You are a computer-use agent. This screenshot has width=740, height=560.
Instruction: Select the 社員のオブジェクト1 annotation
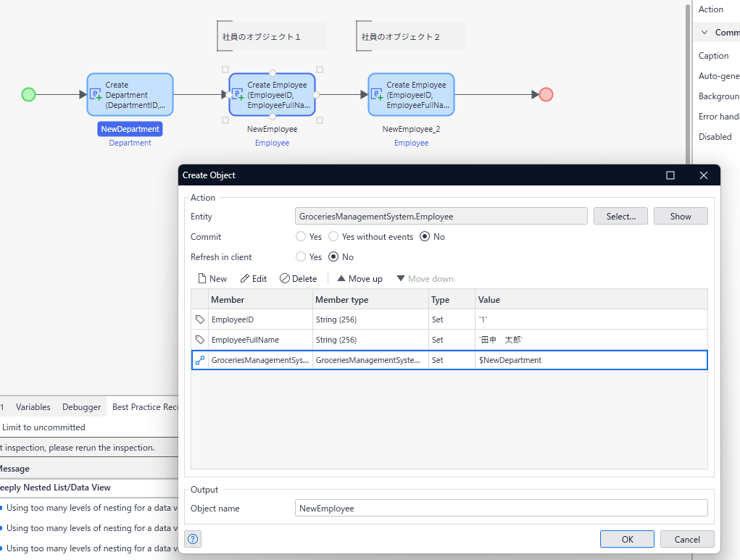(271, 36)
